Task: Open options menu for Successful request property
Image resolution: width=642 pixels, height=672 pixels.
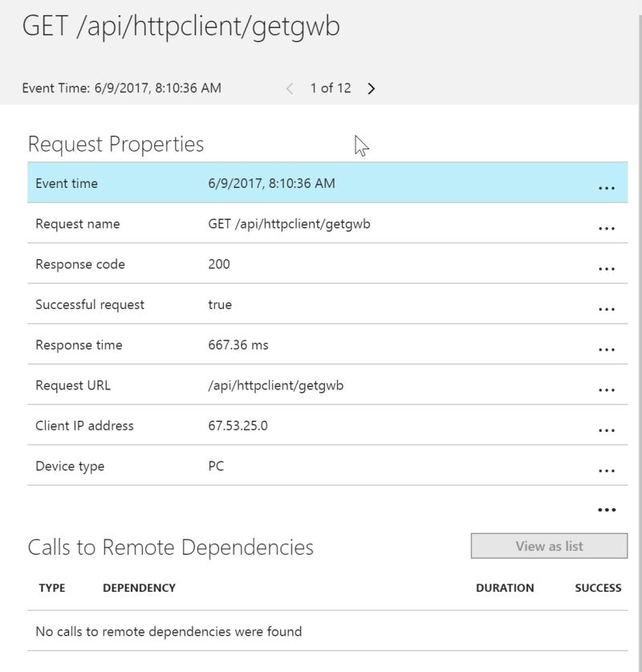Action: 607,307
